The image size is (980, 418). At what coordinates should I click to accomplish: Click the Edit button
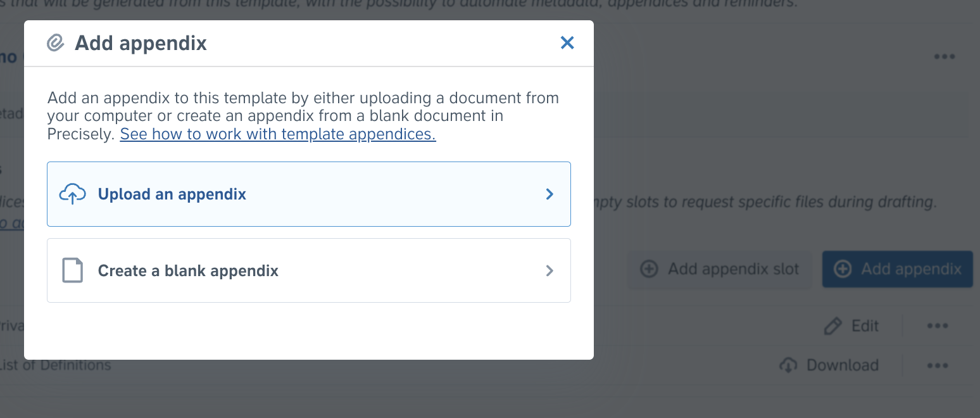tap(851, 326)
